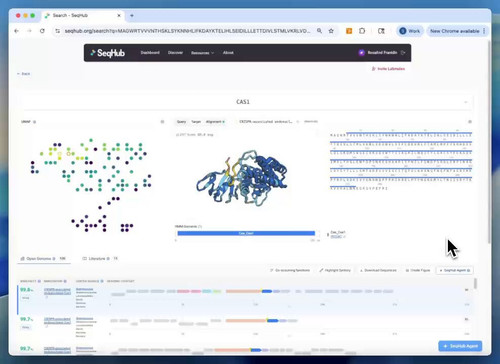This screenshot has height=364, width=500.
Task: Click the SeqHub Agent outlined toolbar button
Action: pyautogui.click(x=455, y=270)
